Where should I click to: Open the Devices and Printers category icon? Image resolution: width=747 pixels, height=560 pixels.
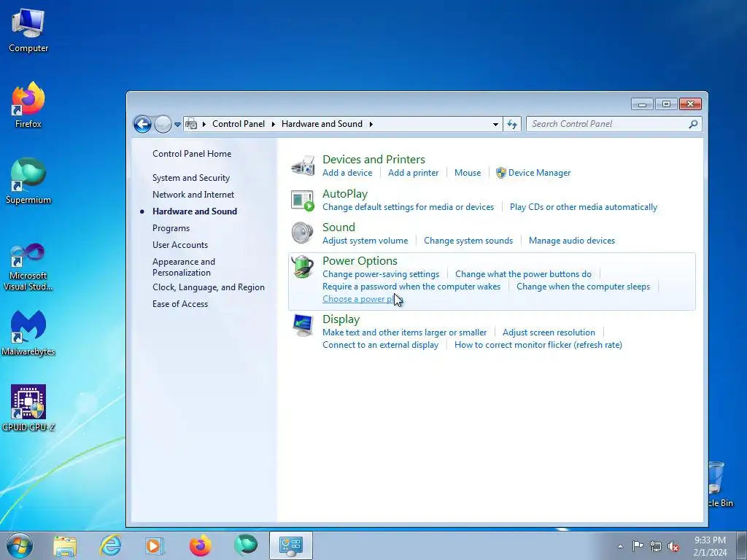303,166
